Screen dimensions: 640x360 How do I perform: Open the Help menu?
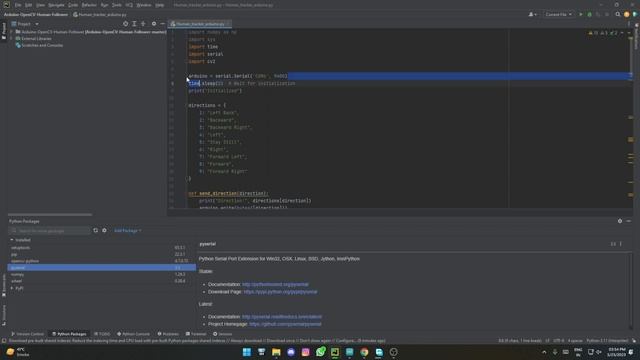[x=160, y=5]
